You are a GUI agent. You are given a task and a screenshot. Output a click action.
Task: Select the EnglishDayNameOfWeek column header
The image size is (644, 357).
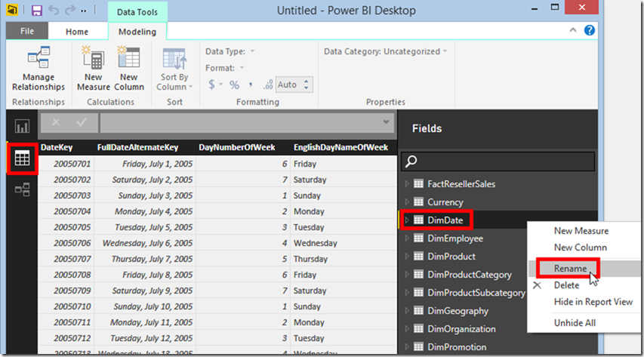click(x=341, y=147)
